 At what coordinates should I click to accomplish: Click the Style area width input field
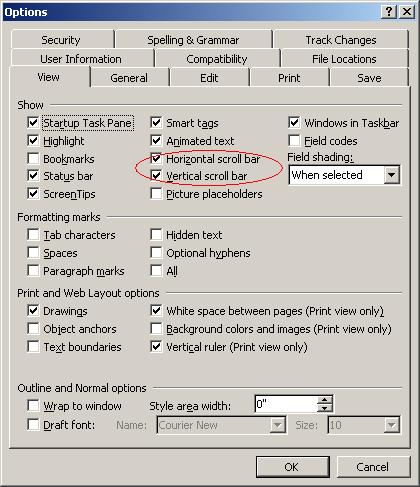coord(286,404)
